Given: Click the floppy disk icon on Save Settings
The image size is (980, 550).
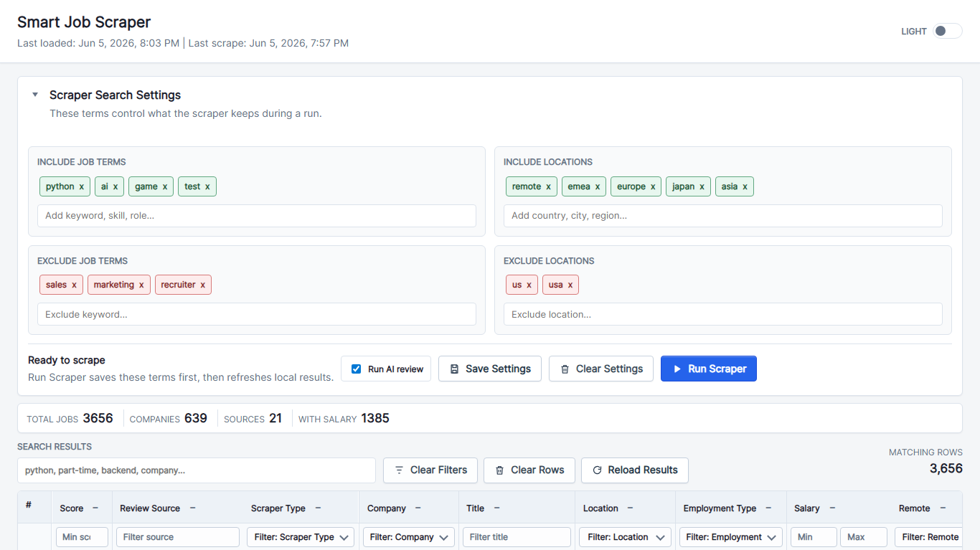Looking at the screenshot, I should pos(454,369).
